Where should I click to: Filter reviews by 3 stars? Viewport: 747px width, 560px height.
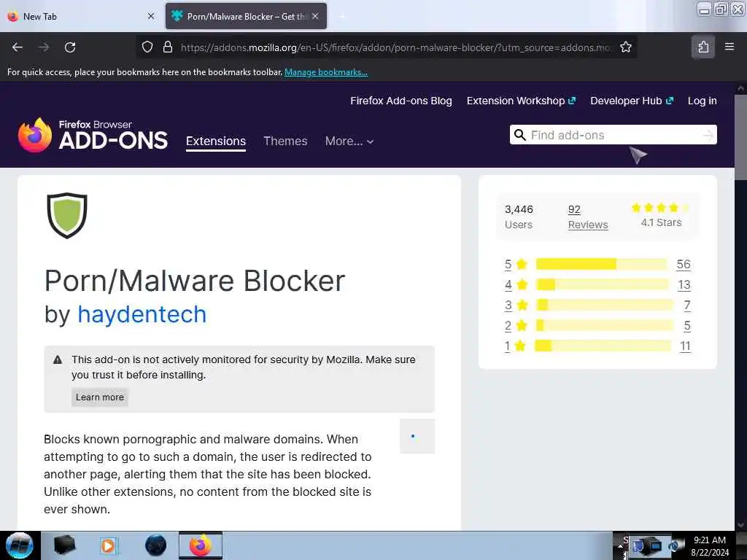[x=516, y=306]
